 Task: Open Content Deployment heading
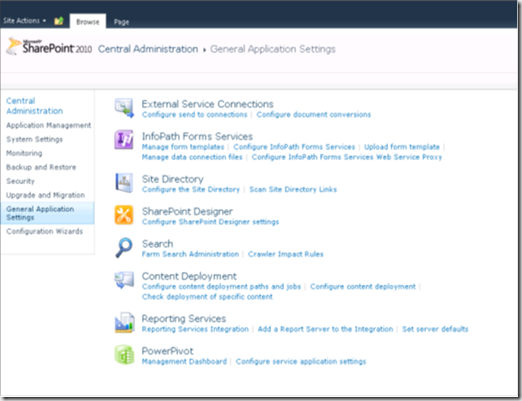pyautogui.click(x=189, y=276)
